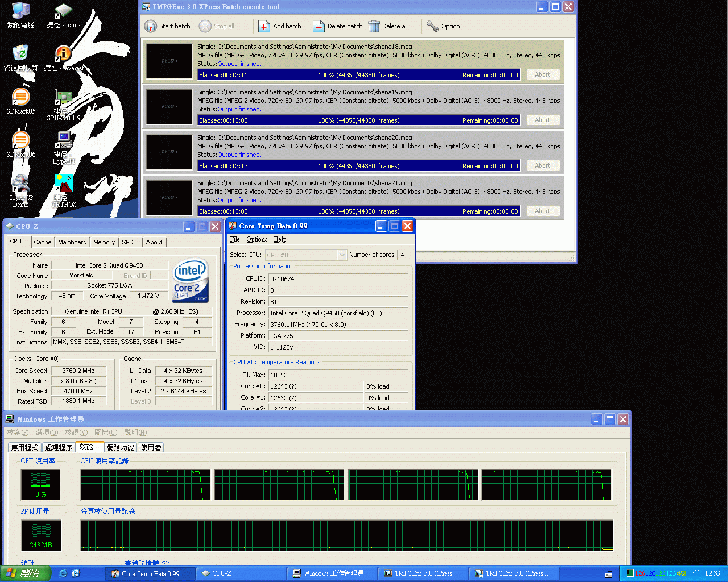This screenshot has width=728, height=582.
Task: Select the 捷徑 - cpuz desktop shortcut
Action: click(63, 15)
